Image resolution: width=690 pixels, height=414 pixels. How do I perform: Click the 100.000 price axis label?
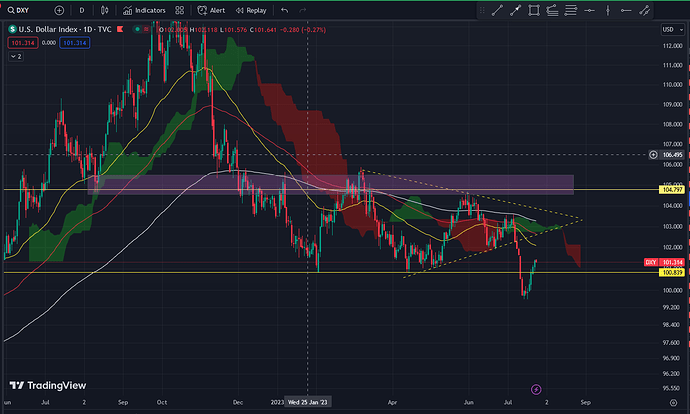click(x=672, y=290)
